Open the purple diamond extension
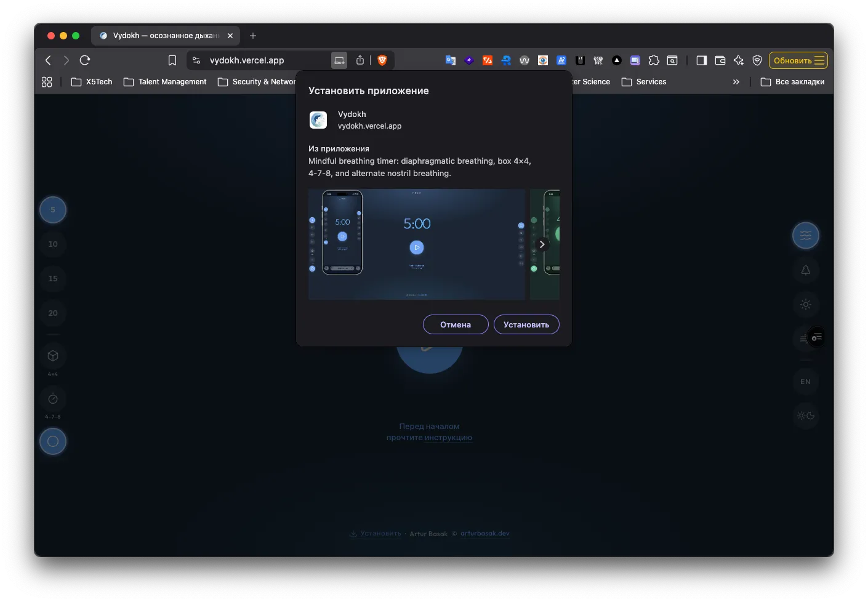The image size is (868, 602). [x=469, y=60]
